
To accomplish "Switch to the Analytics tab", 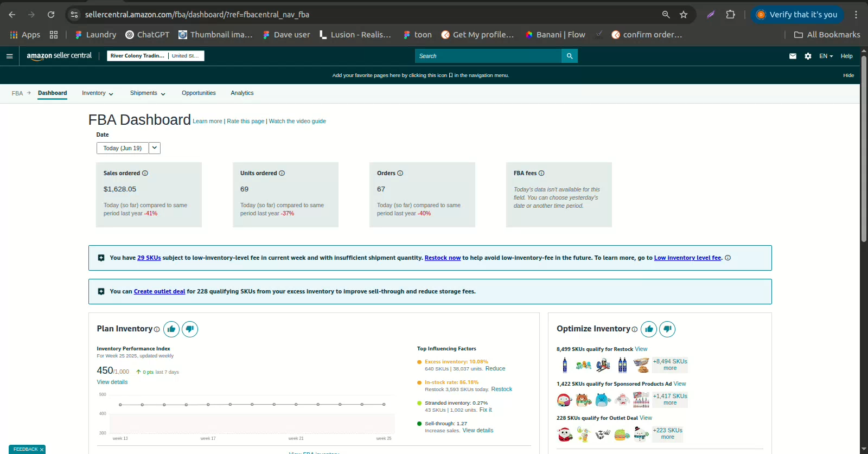I will [x=242, y=93].
